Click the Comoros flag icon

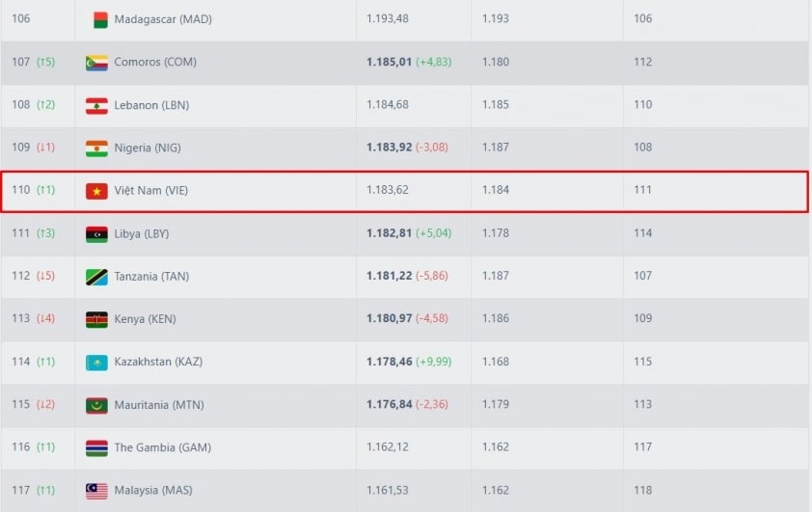pyautogui.click(x=96, y=63)
